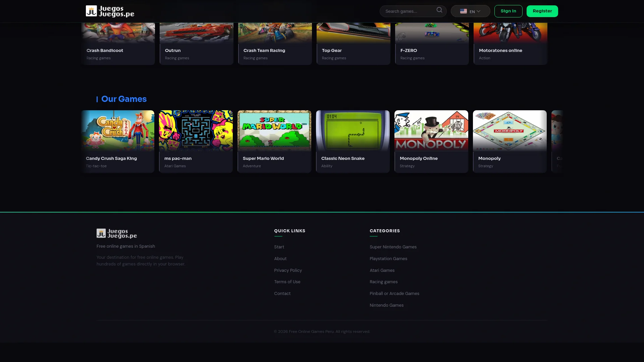Viewport: 644px width, 362px height.
Task: Open the Super Nintendo Games category
Action: pyautogui.click(x=393, y=247)
